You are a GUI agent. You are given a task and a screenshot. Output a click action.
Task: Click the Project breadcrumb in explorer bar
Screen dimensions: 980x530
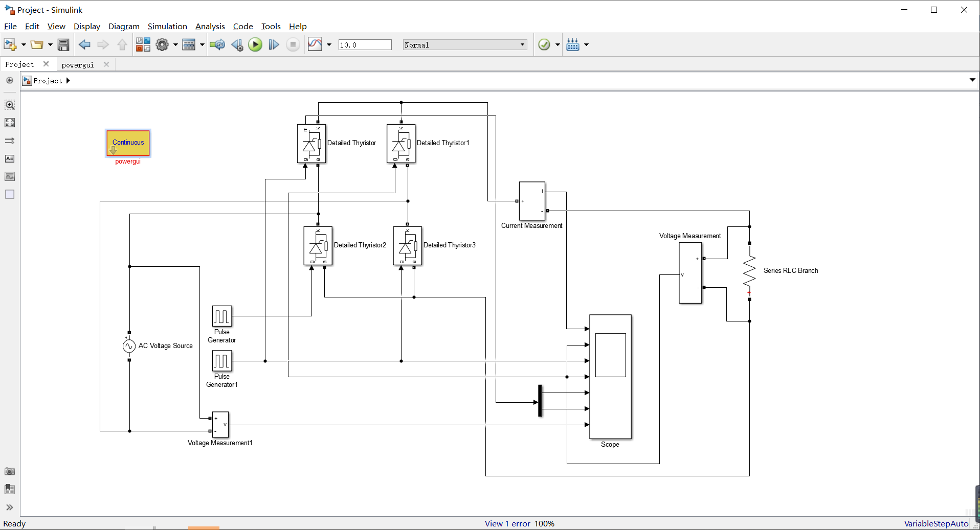48,81
